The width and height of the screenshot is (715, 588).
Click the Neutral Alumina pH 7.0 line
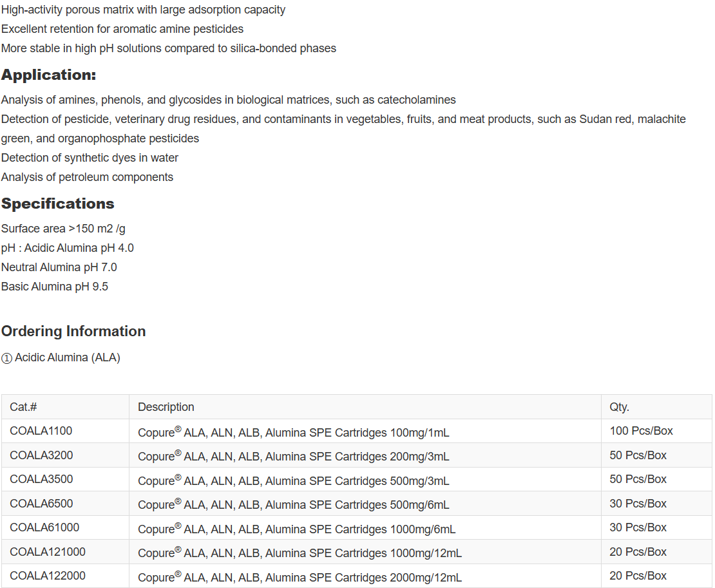point(59,267)
